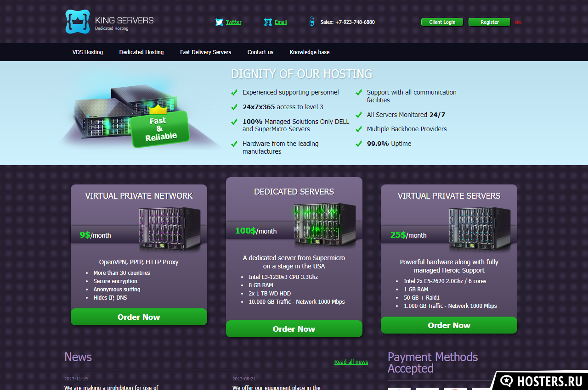Click the Register button
Screen dimensions: 588x390
[489, 22]
